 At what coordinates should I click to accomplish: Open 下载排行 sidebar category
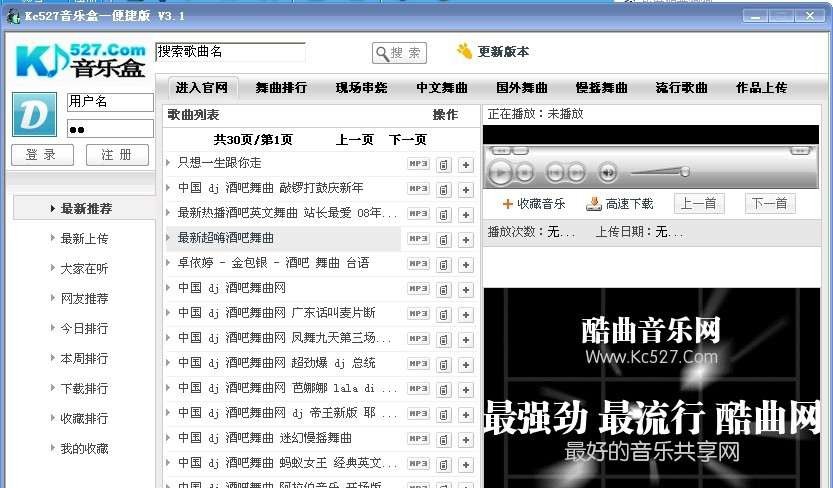point(84,388)
